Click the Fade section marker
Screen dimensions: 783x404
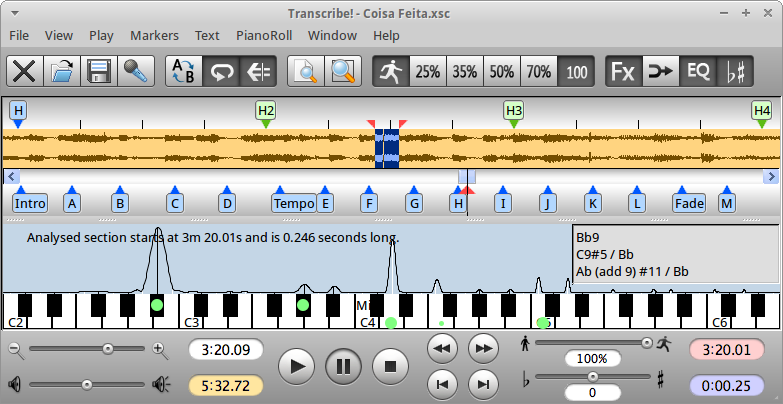coord(689,203)
